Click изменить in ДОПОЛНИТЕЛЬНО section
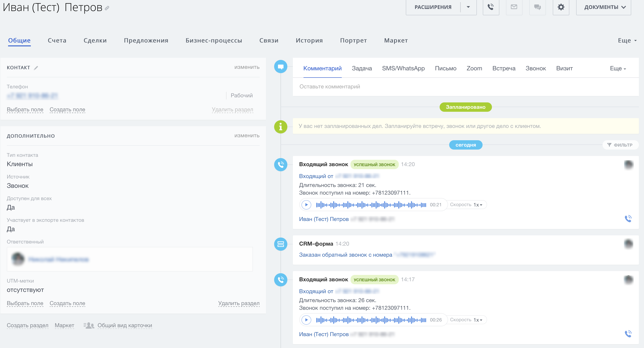Screen dimensions: 644x348 coord(246,136)
